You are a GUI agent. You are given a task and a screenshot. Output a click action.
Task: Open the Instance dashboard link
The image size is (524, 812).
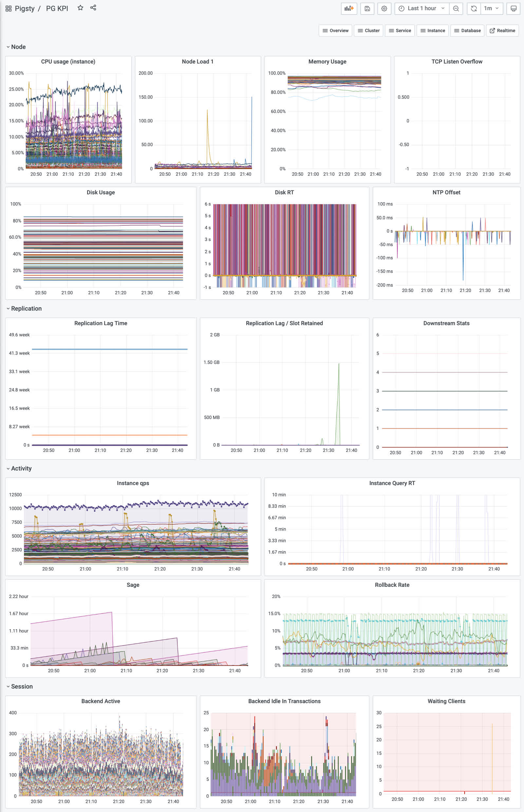pyautogui.click(x=433, y=31)
